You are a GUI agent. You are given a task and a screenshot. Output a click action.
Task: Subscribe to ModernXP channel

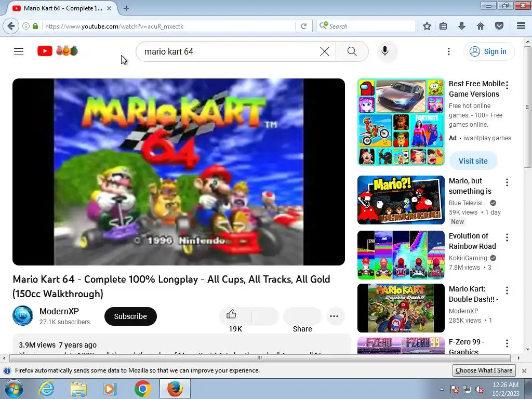click(x=130, y=316)
